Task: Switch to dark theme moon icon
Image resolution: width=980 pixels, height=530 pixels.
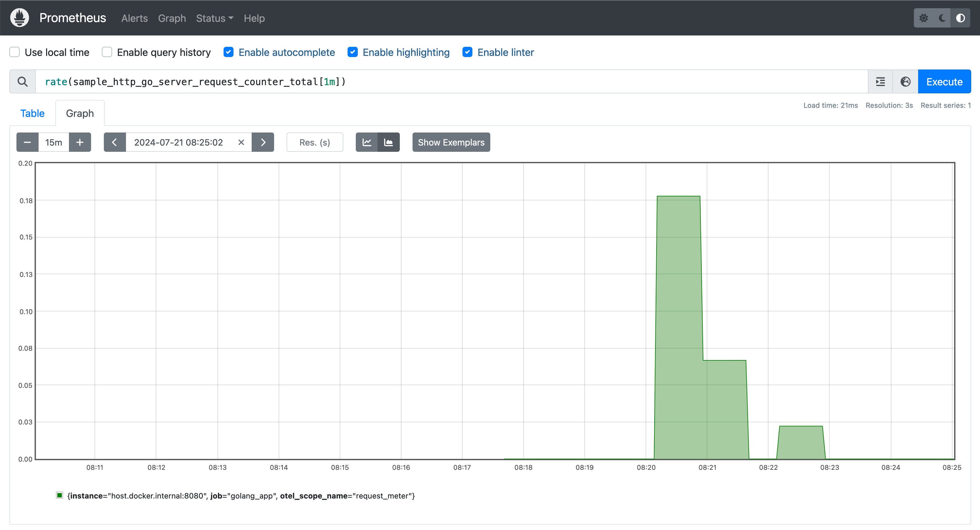Action: [942, 18]
